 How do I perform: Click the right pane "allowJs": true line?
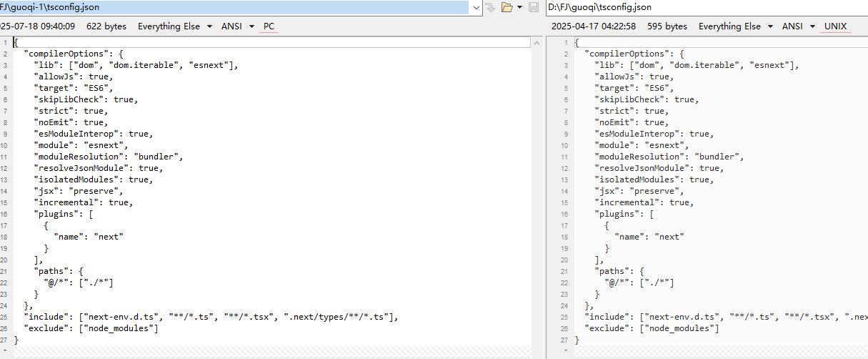point(634,77)
